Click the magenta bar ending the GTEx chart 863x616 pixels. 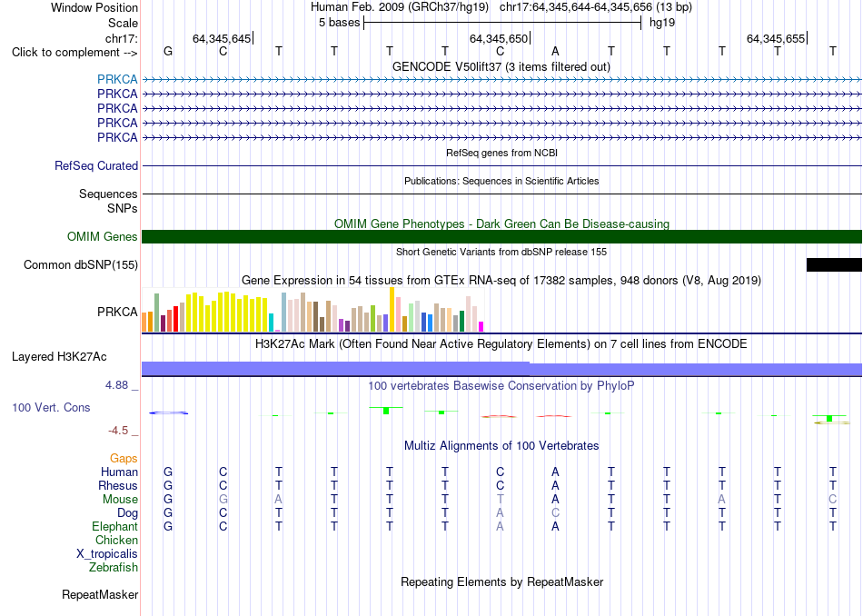point(481,326)
